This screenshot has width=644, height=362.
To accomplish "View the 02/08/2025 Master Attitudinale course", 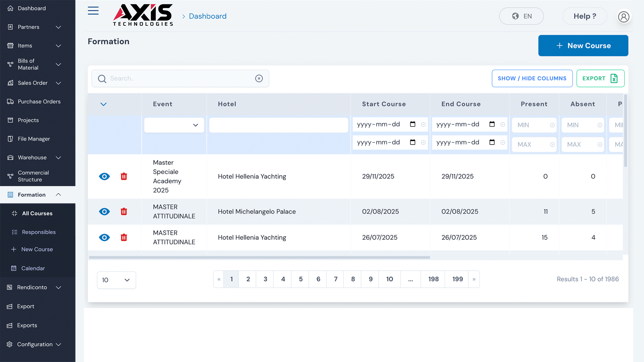I will 104,212.
